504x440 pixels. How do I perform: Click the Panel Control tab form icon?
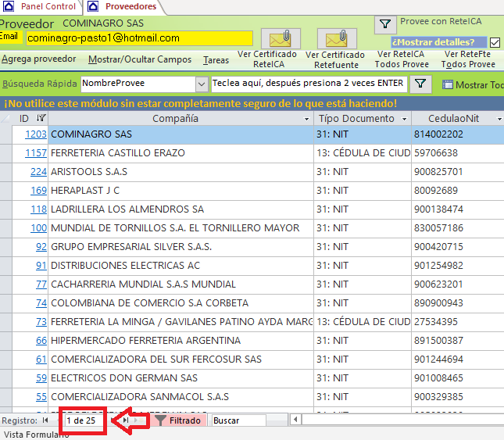pos(9,6)
